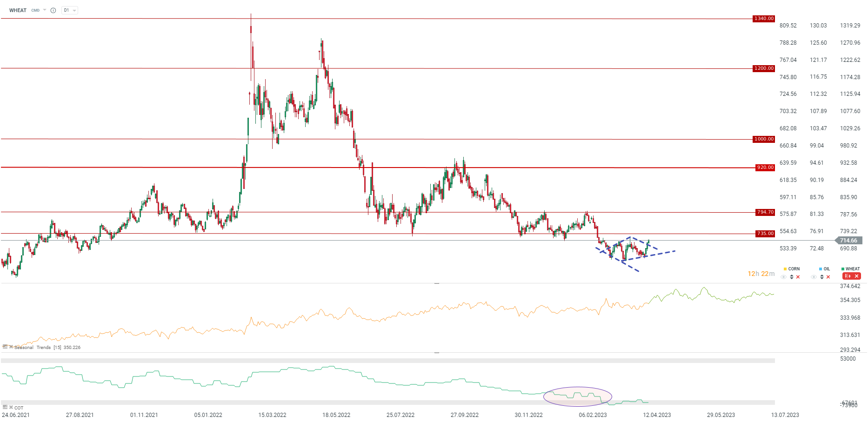Click the 24.06.2021 date on time axis

coord(16,415)
